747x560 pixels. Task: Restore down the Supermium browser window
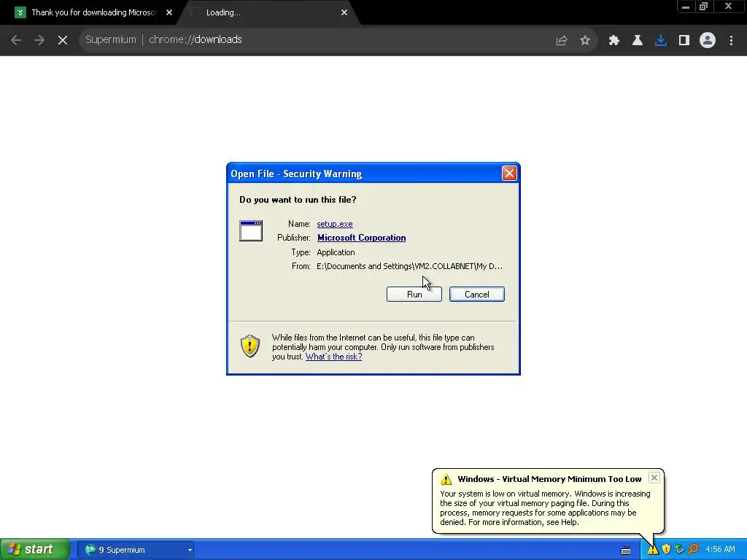click(703, 7)
